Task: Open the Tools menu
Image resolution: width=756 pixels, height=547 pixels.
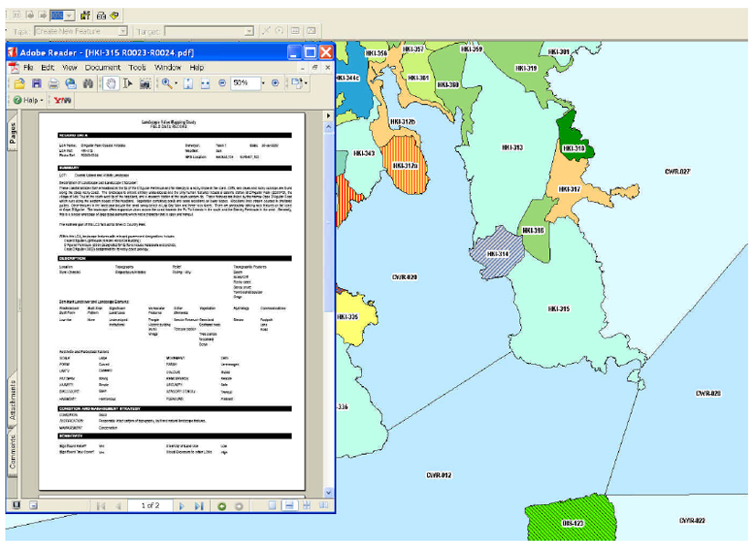Action: click(137, 68)
